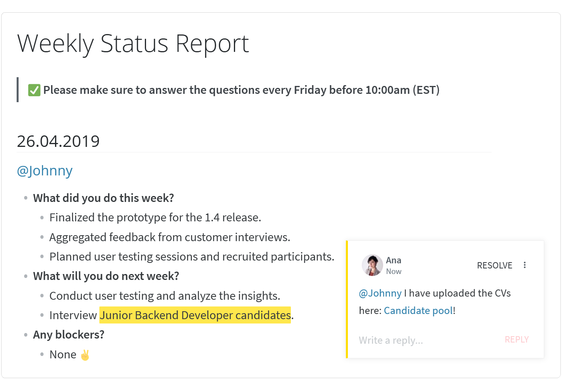Image resolution: width=562 pixels, height=392 pixels.
Task: Click 'What did you do this week?' item
Action: click(x=103, y=198)
